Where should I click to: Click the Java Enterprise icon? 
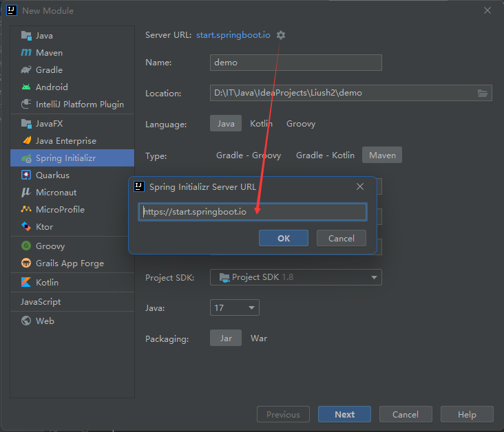[x=27, y=140]
